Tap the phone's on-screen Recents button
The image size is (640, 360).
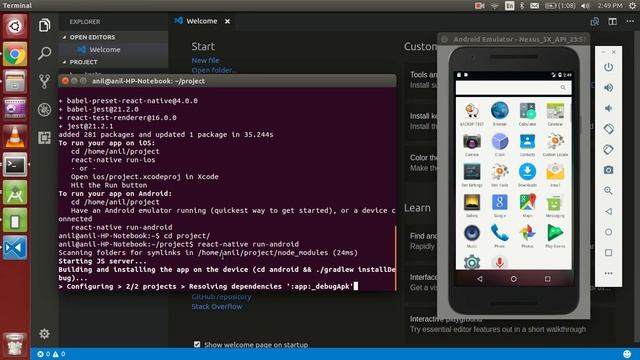tap(547, 279)
